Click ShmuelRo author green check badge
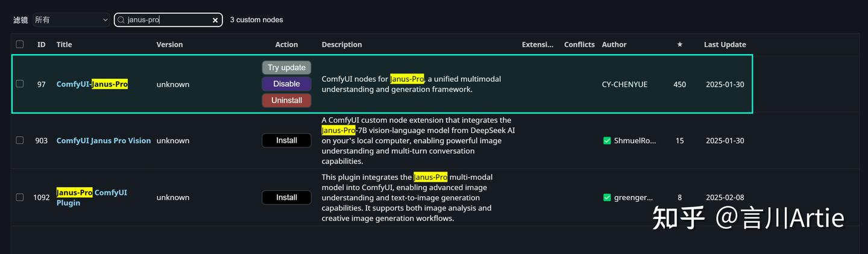 (607, 141)
